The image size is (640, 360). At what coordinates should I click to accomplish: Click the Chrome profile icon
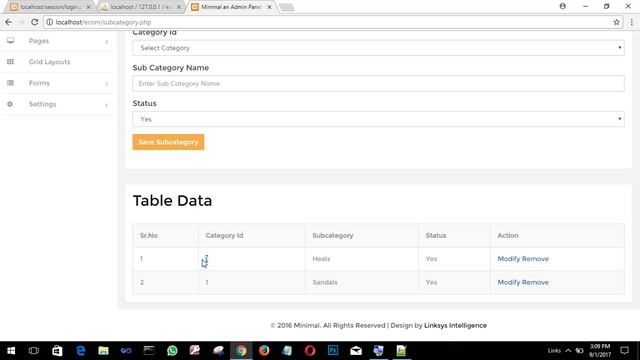pyautogui.click(x=562, y=6)
